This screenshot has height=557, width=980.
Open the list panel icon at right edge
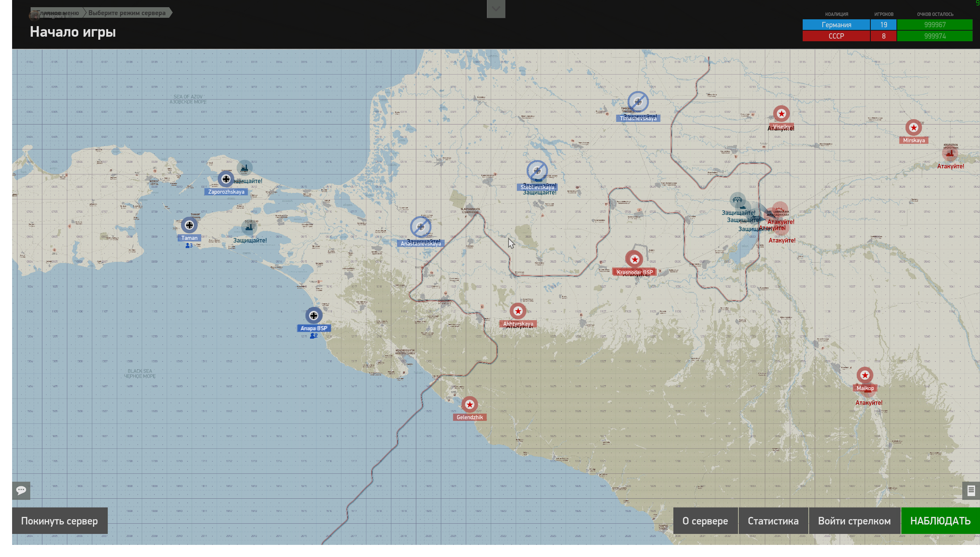click(971, 490)
